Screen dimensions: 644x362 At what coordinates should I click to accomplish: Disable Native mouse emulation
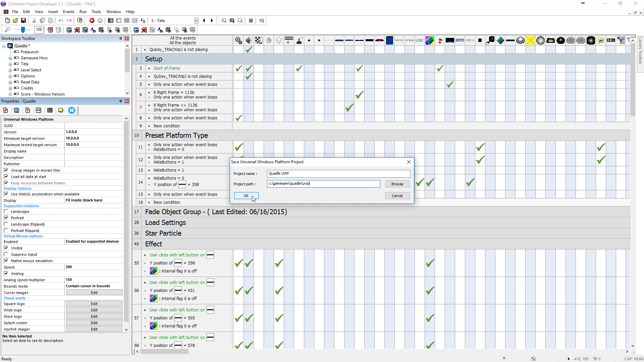(x=6, y=260)
